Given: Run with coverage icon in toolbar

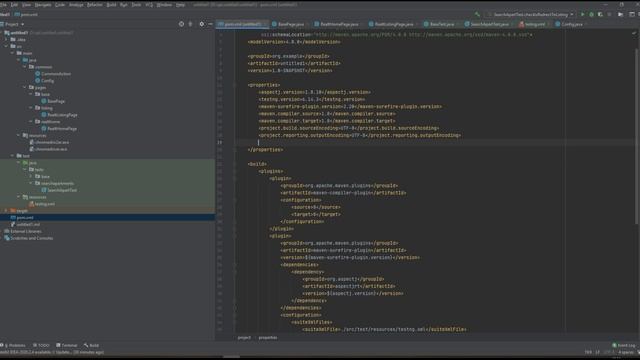Looking at the screenshot, I should coord(600,14).
